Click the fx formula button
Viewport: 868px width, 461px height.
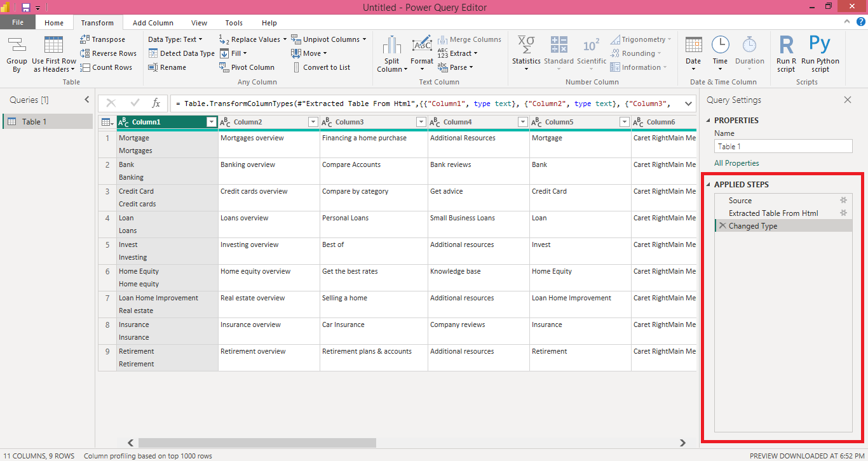pyautogui.click(x=156, y=103)
